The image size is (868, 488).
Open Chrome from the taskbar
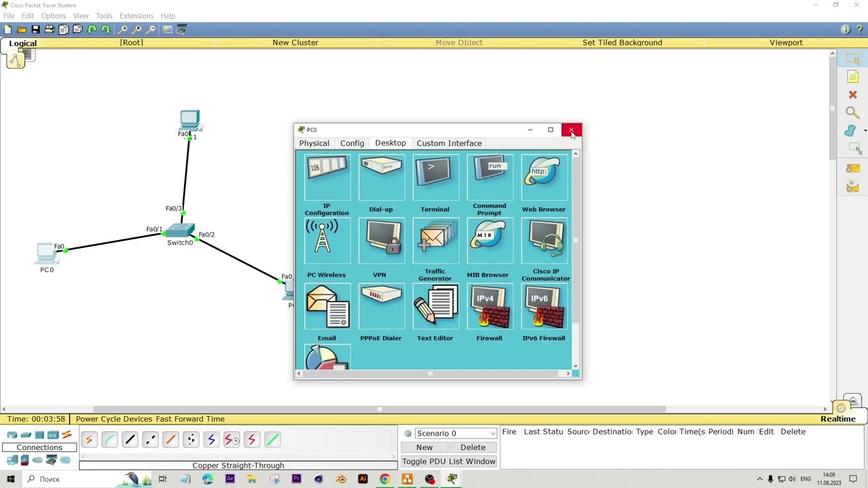tap(384, 479)
